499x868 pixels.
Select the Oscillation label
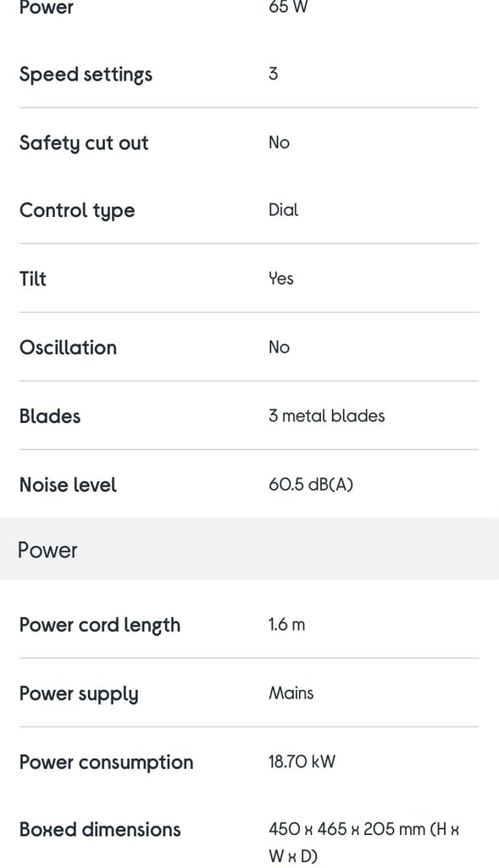pyautogui.click(x=68, y=348)
